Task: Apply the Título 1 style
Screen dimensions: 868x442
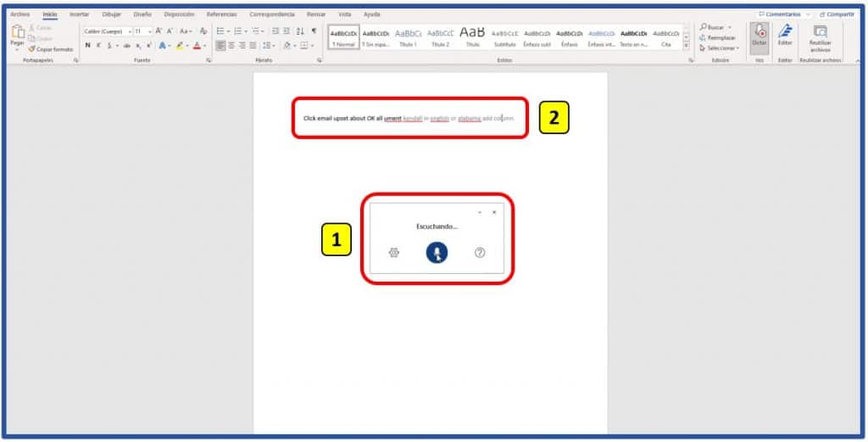Action: pyautogui.click(x=408, y=37)
